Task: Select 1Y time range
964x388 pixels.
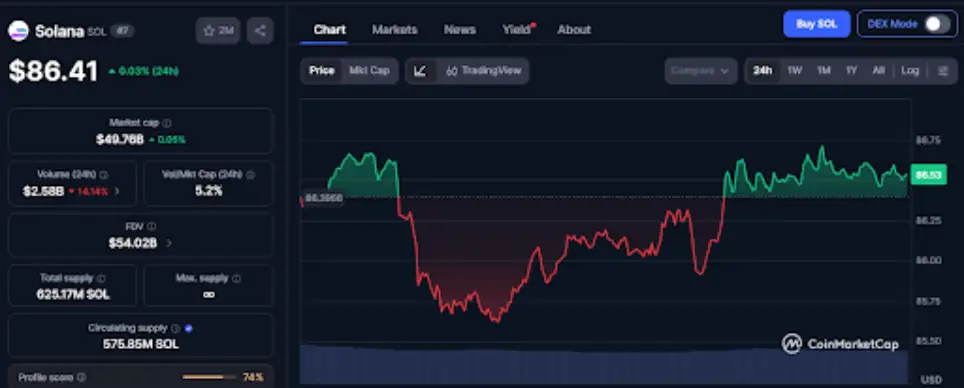Action: click(x=851, y=71)
